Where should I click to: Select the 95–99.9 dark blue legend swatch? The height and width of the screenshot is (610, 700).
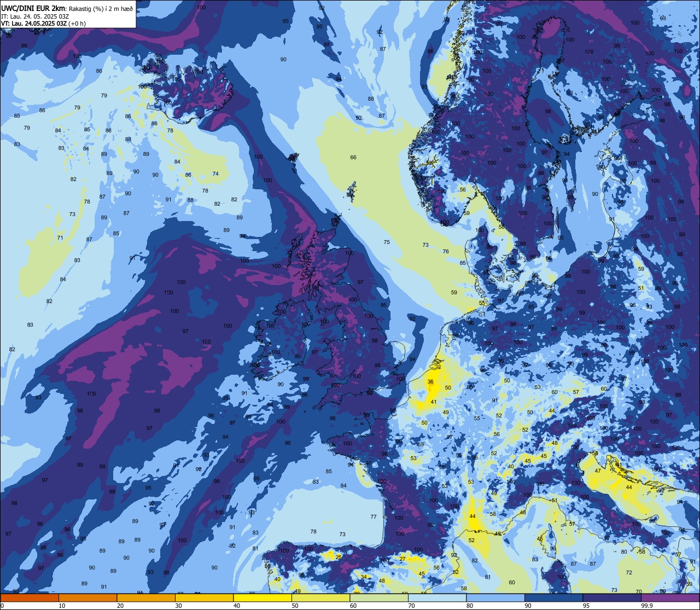[611, 597]
